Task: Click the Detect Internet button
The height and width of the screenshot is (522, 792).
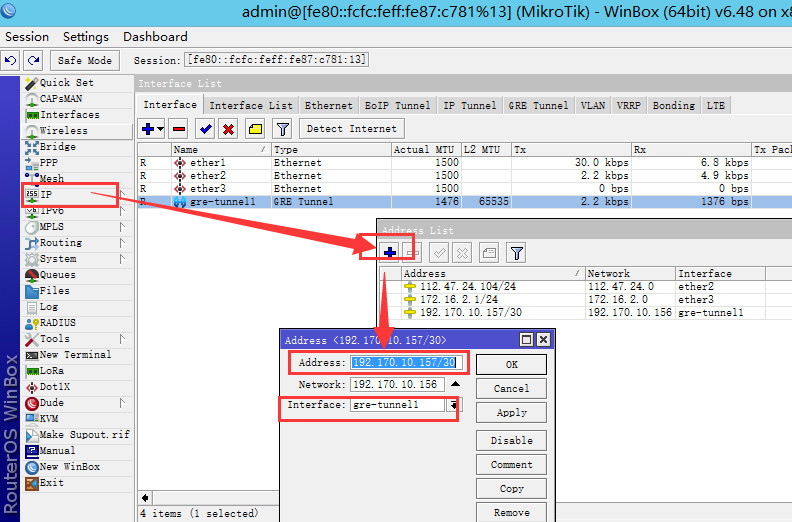Action: point(352,129)
